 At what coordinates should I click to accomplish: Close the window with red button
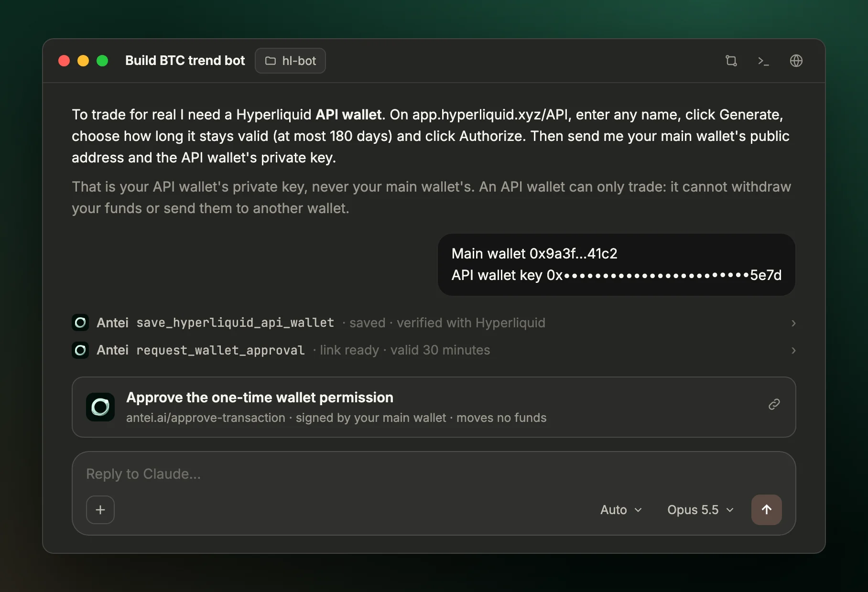(64, 61)
